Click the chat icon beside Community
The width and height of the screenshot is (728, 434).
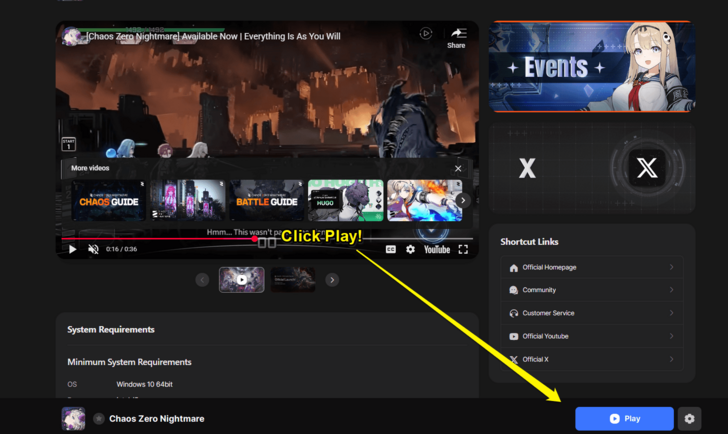click(x=514, y=290)
